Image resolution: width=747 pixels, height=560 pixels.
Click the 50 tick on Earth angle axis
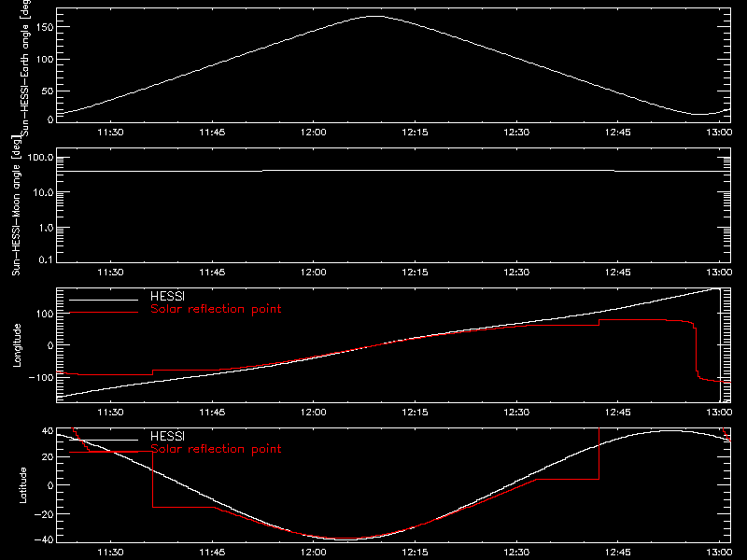tap(48, 91)
